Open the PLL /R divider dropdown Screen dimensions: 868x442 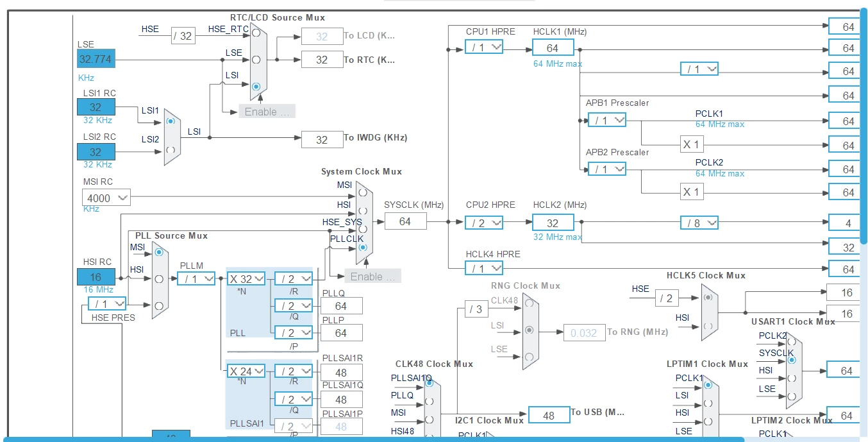[294, 279]
